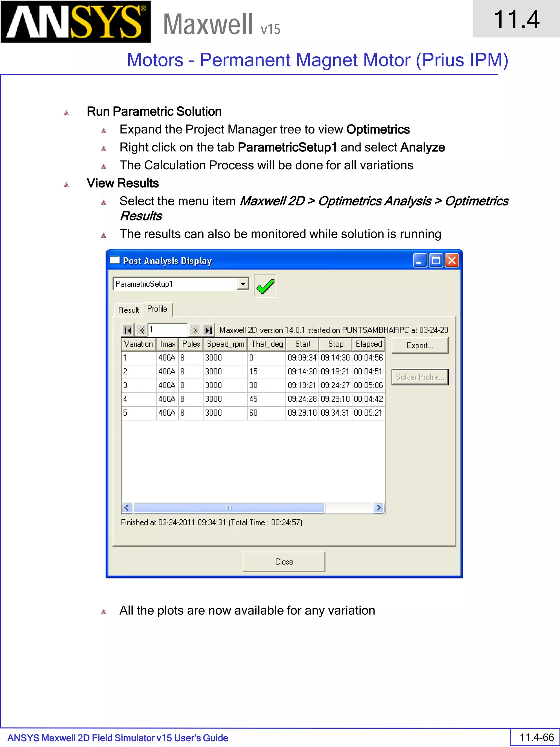Click elapsed time 00:04:42
560x747 pixels.
point(368,399)
